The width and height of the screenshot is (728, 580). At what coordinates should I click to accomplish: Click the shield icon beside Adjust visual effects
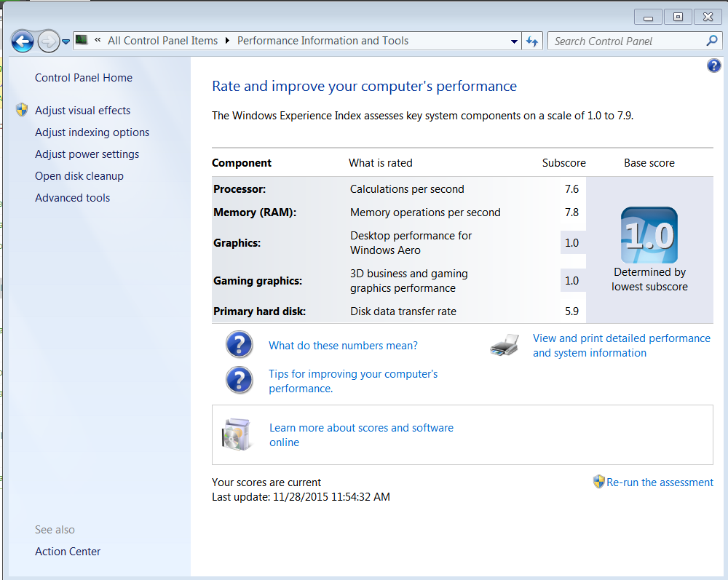tap(22, 110)
